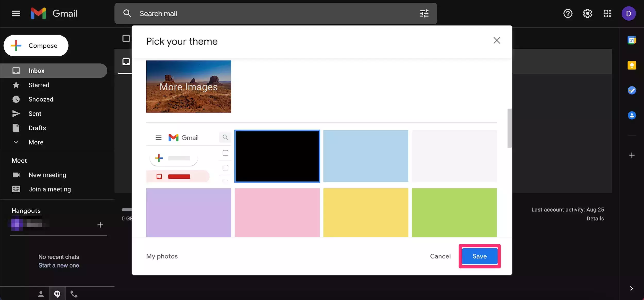This screenshot has width=644, height=300.
Task: Open Google Tasks side panel icon
Action: click(x=631, y=90)
